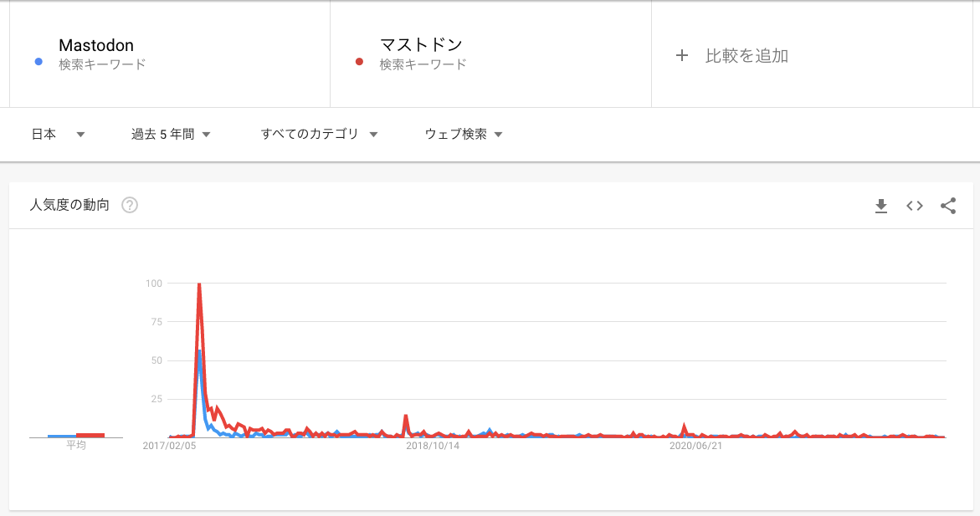Edit the Mastodon search term
The image size is (980, 516).
click(x=96, y=45)
